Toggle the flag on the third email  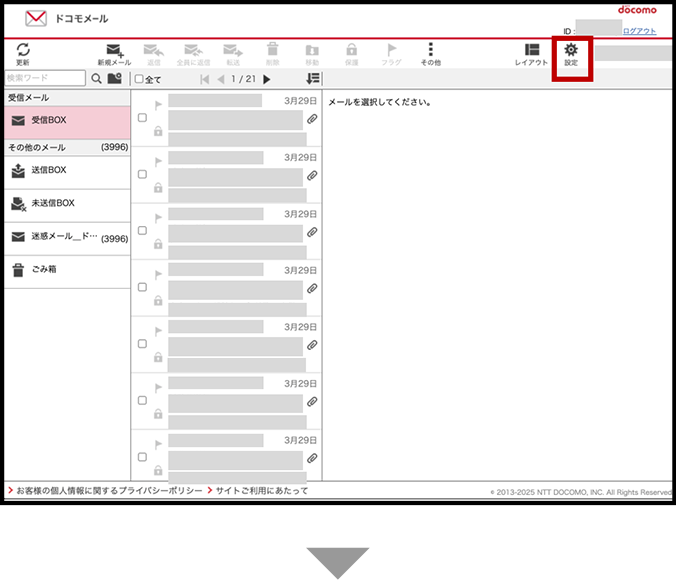158,218
